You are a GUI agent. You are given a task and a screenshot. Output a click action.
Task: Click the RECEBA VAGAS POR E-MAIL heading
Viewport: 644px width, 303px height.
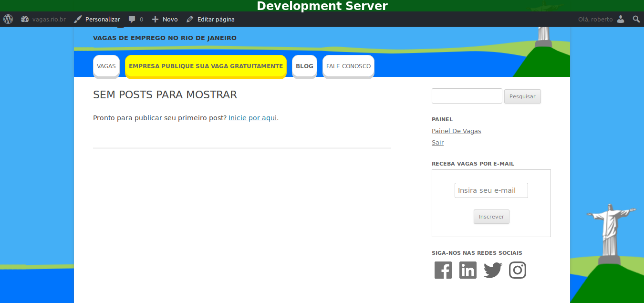pyautogui.click(x=473, y=164)
